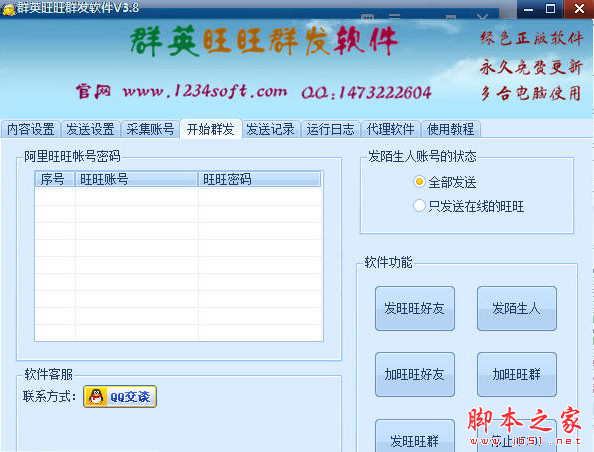Click the 序号 column header
Image resolution: width=594 pixels, height=452 pixels.
coord(55,179)
